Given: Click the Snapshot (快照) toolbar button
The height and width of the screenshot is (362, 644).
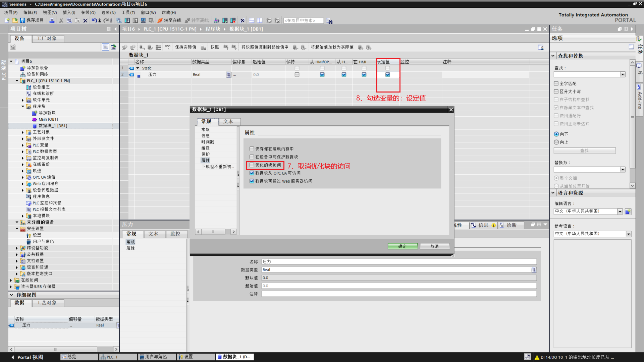Looking at the screenshot, I should tap(215, 47).
